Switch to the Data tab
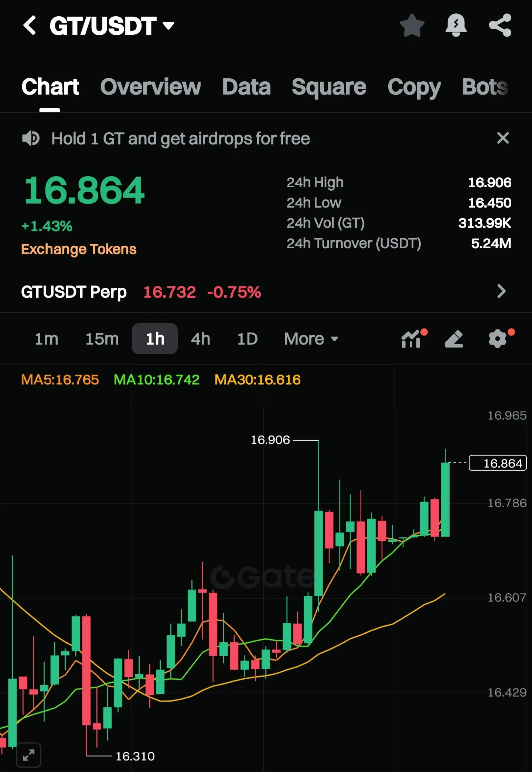The width and height of the screenshot is (532, 772). coord(246,87)
